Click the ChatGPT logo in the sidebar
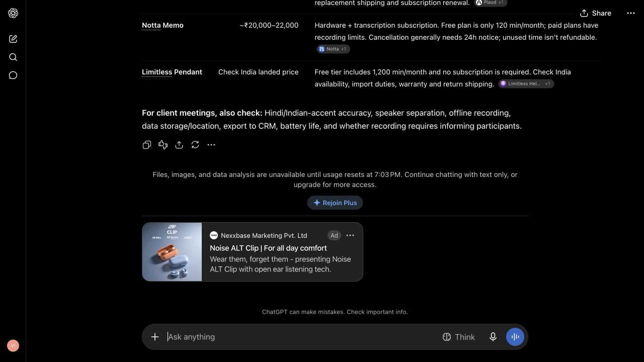The width and height of the screenshot is (644, 362). point(13,14)
